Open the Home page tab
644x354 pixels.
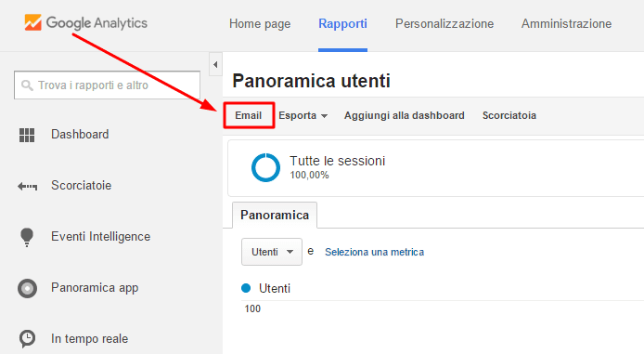coord(260,24)
